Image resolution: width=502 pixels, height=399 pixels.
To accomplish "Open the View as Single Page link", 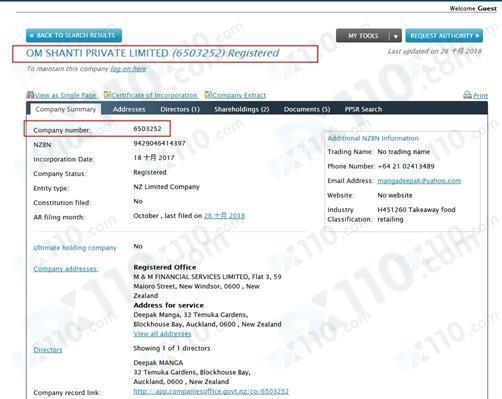I will [x=65, y=95].
